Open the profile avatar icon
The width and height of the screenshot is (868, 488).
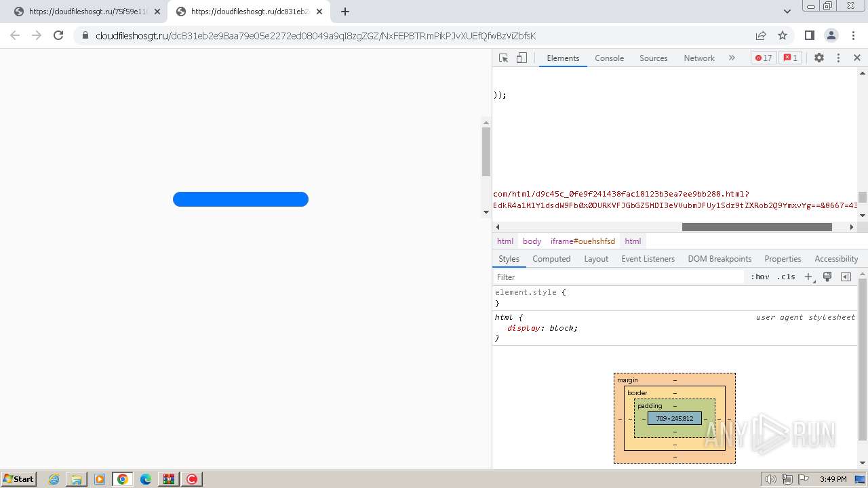tap(831, 36)
